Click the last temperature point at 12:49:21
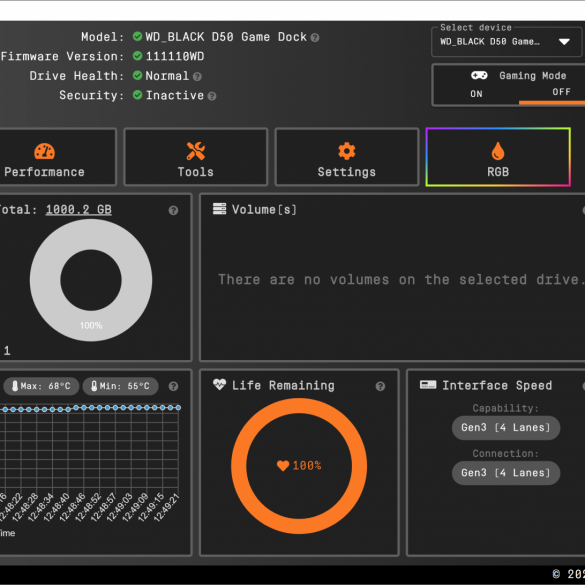The width and height of the screenshot is (585, 585). pyautogui.click(x=178, y=408)
